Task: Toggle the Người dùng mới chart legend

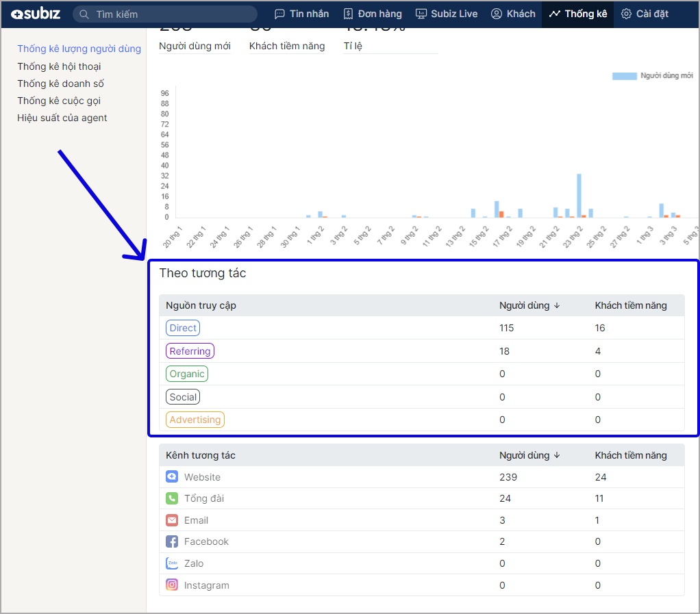Action: pos(652,76)
